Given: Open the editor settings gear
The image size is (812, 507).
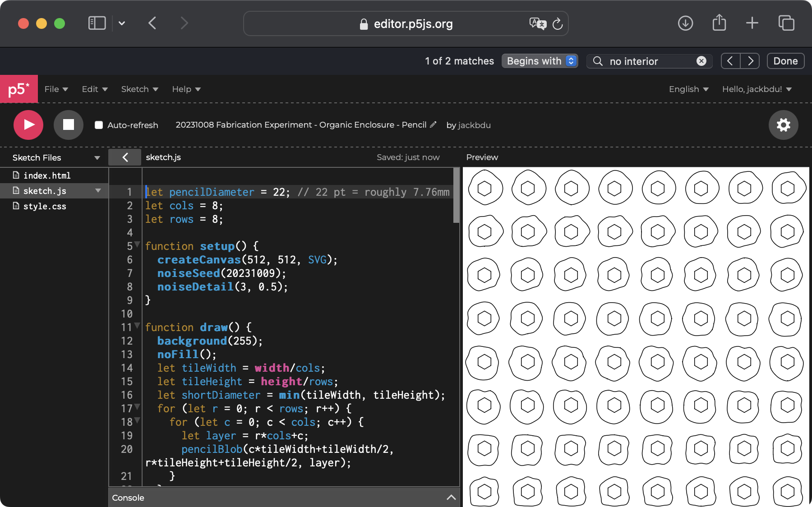Looking at the screenshot, I should [x=783, y=125].
